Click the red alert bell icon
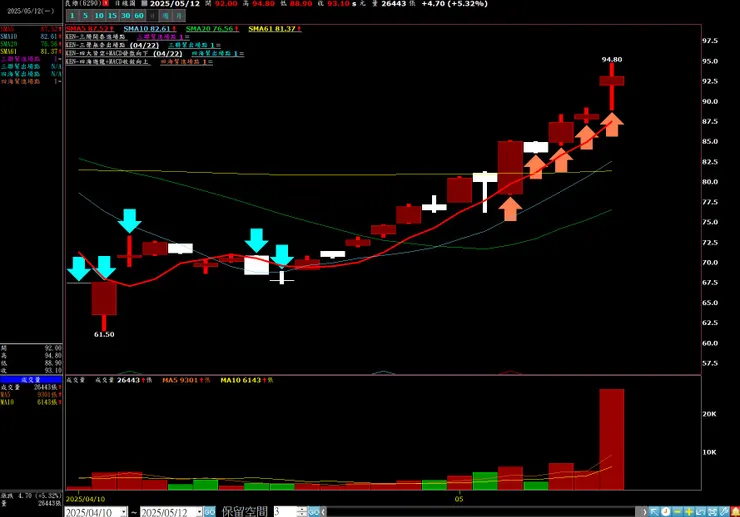740x517 pixels. (x=735, y=512)
